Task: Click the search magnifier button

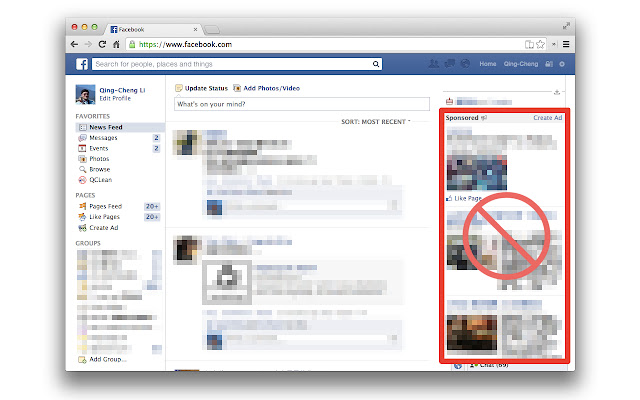Action: tap(376, 64)
